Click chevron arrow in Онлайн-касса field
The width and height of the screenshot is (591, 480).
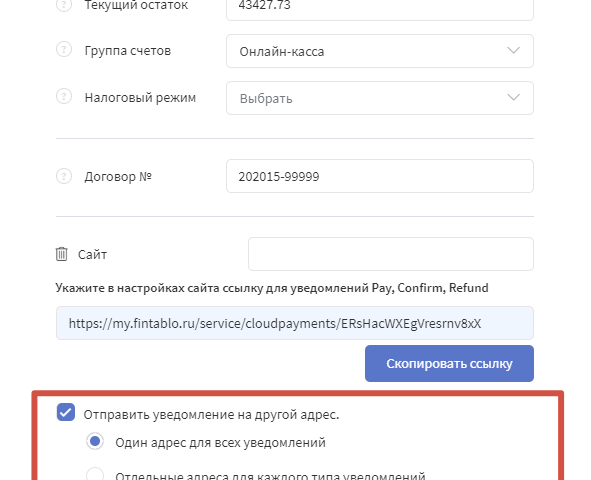click(513, 50)
